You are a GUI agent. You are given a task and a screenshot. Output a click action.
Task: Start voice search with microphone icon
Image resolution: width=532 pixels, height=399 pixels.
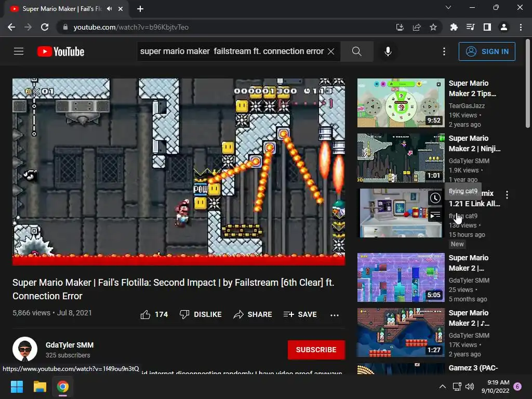tap(388, 51)
